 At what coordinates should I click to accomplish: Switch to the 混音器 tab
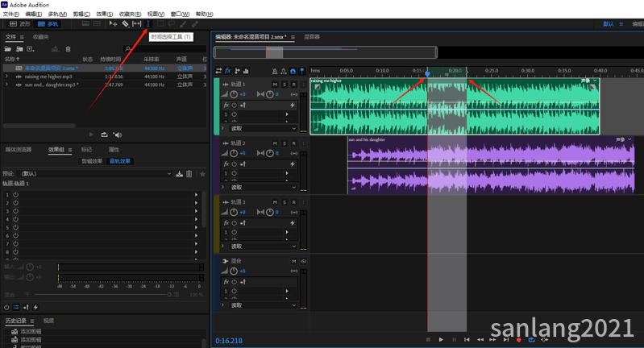[x=312, y=37]
